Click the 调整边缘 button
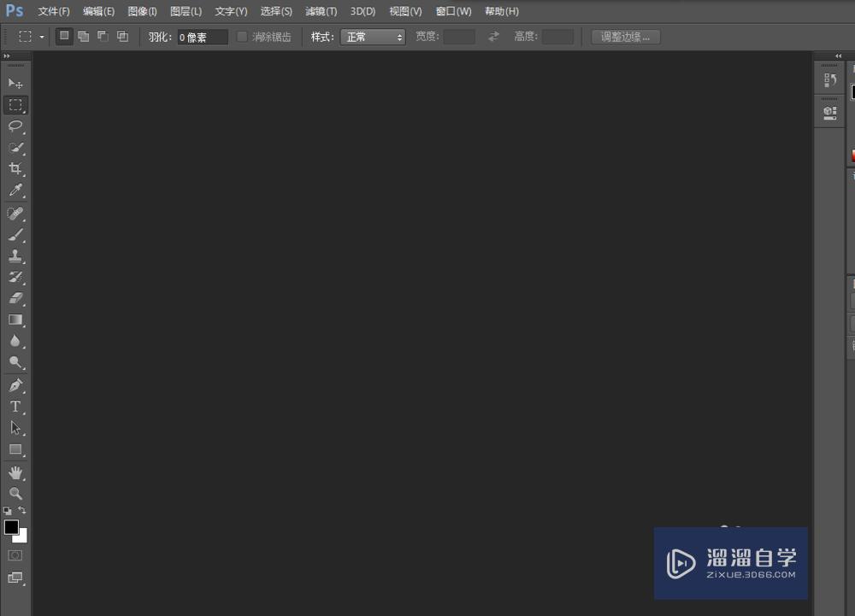The width and height of the screenshot is (855, 616). pyautogui.click(x=625, y=37)
